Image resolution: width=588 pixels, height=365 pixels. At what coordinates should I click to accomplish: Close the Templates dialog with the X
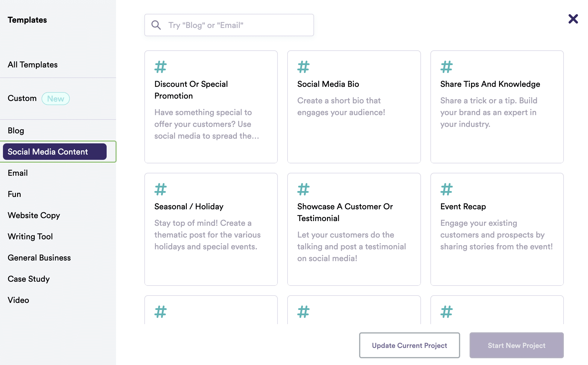pos(573,19)
